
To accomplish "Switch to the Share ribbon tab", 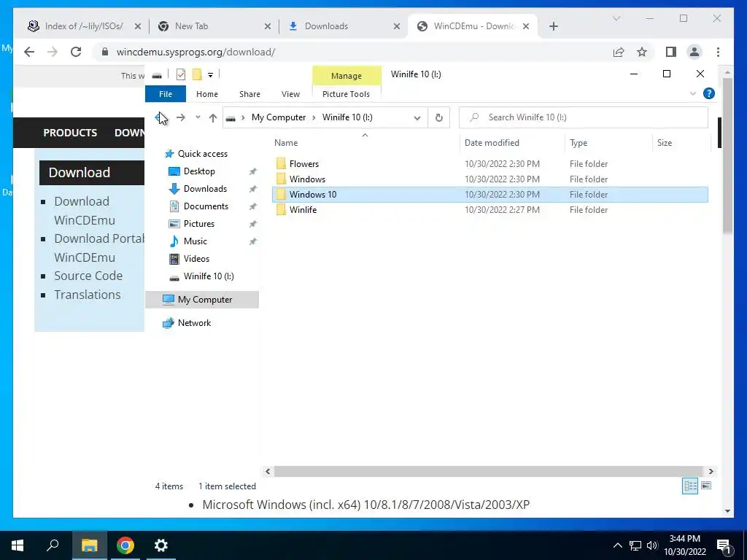I will 249,94.
